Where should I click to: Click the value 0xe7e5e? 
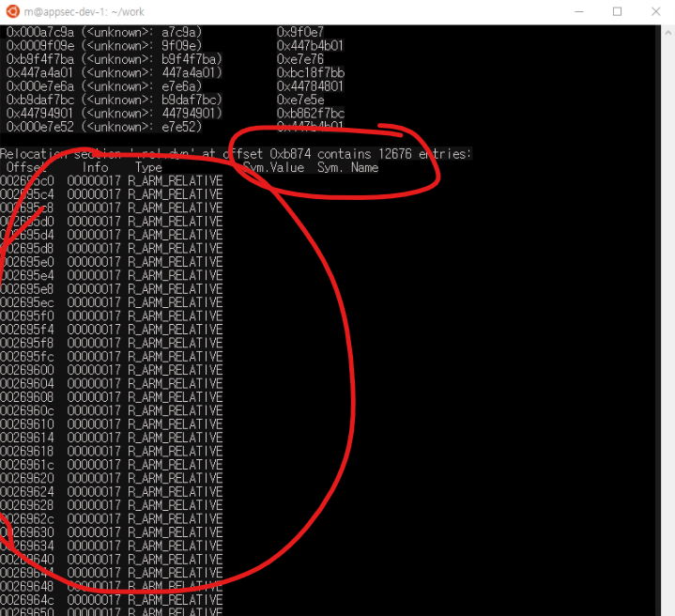[x=300, y=100]
